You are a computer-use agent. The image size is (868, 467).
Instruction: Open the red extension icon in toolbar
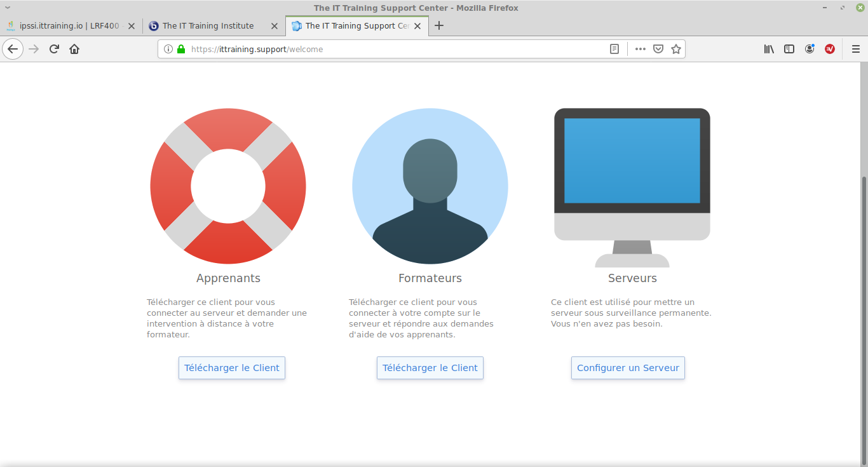pos(830,49)
